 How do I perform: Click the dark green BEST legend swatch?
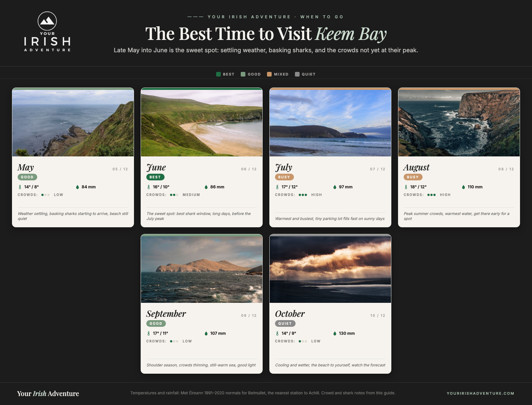pos(218,74)
